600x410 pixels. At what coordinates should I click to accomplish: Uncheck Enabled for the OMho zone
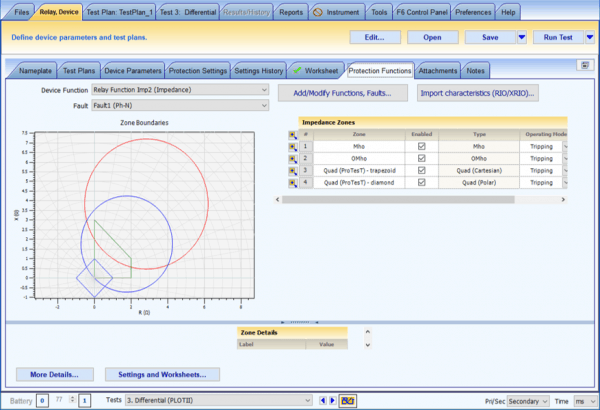(421, 158)
